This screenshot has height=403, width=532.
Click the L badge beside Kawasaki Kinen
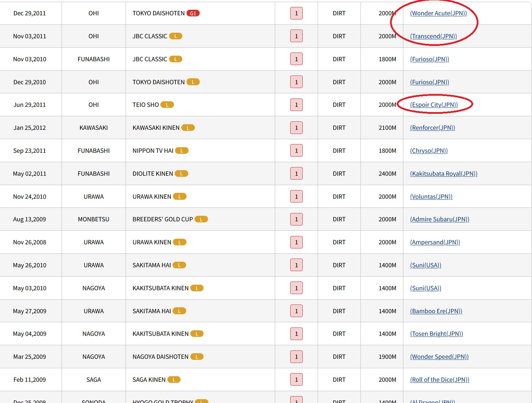[188, 128]
